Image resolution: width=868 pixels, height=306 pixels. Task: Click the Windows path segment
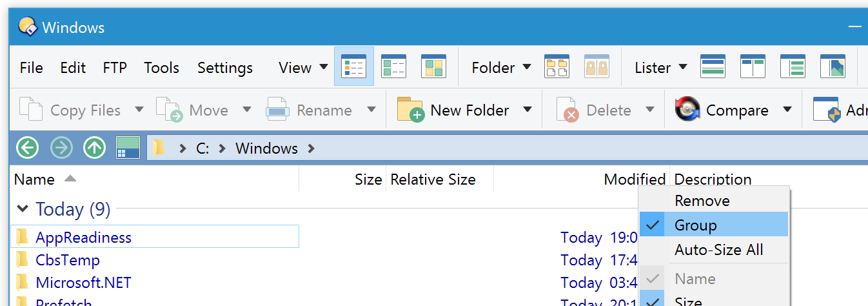tap(266, 148)
